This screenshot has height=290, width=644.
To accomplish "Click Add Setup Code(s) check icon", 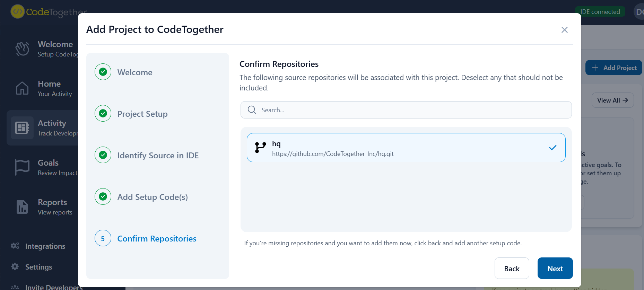I will tap(103, 196).
